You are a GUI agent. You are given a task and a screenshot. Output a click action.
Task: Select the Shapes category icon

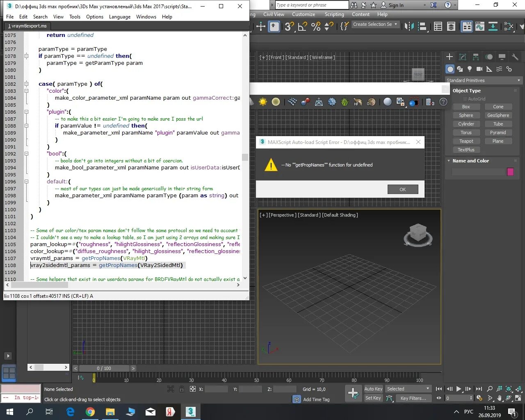(460, 69)
